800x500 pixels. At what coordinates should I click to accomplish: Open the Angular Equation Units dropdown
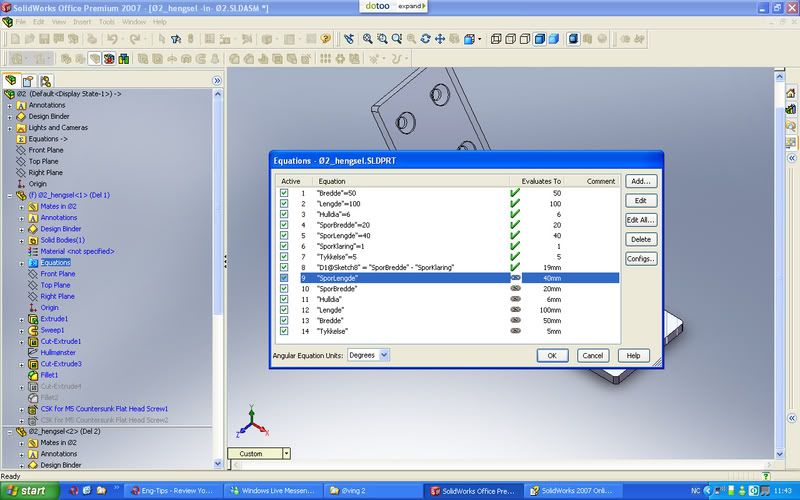384,355
